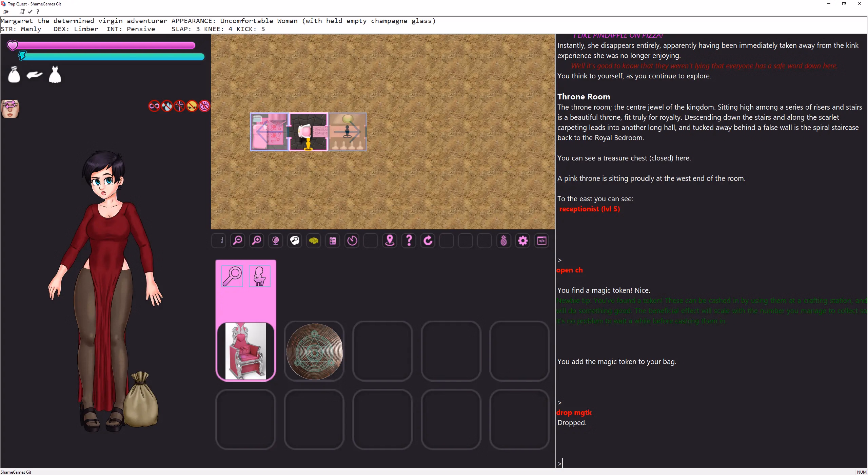
Task: Open settings gear icon
Action: pos(523,241)
